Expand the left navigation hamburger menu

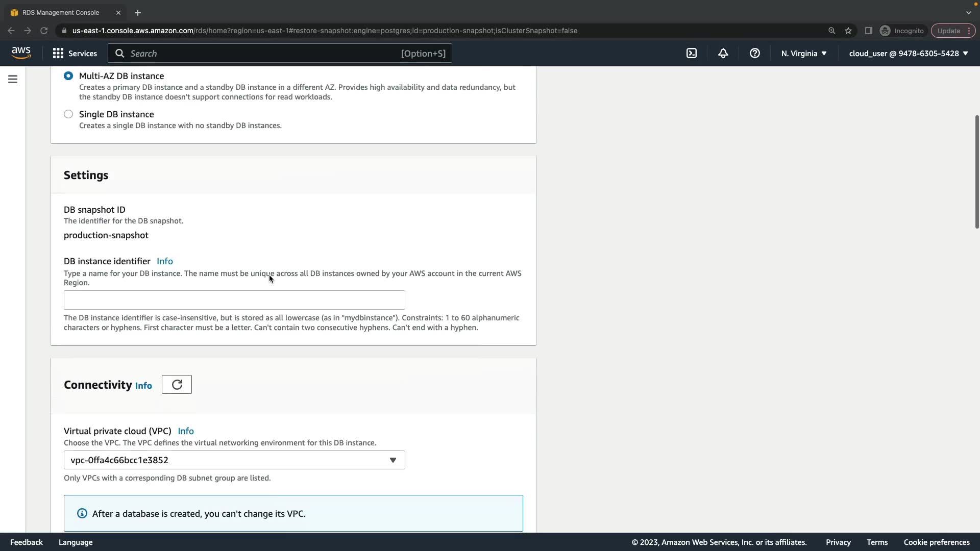pos(13,79)
